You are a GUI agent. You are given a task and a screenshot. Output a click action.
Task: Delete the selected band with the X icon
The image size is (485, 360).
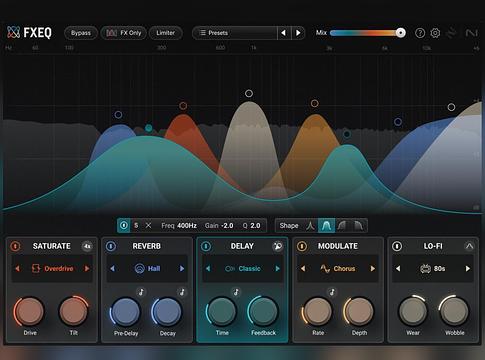tap(148, 226)
